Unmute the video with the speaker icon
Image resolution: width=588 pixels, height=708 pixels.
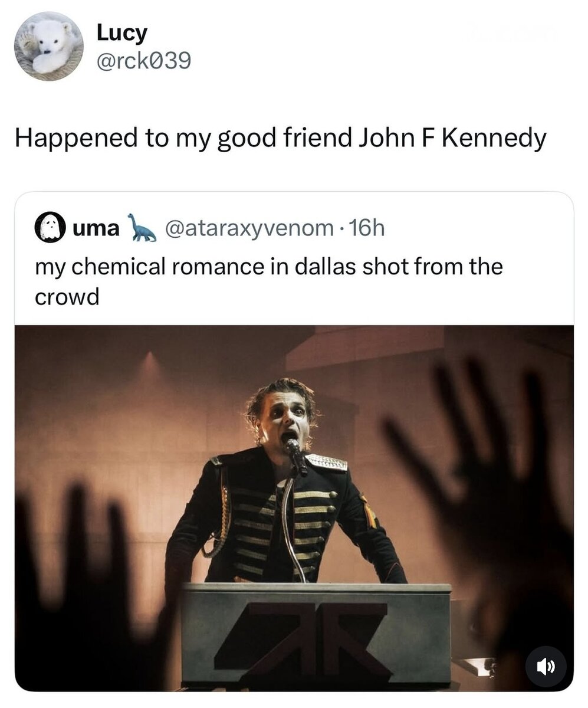point(546,666)
